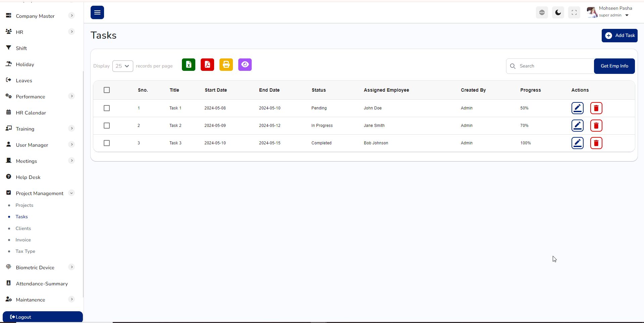
Task: Go to Projects in the sidebar submenu
Action: (x=24, y=205)
